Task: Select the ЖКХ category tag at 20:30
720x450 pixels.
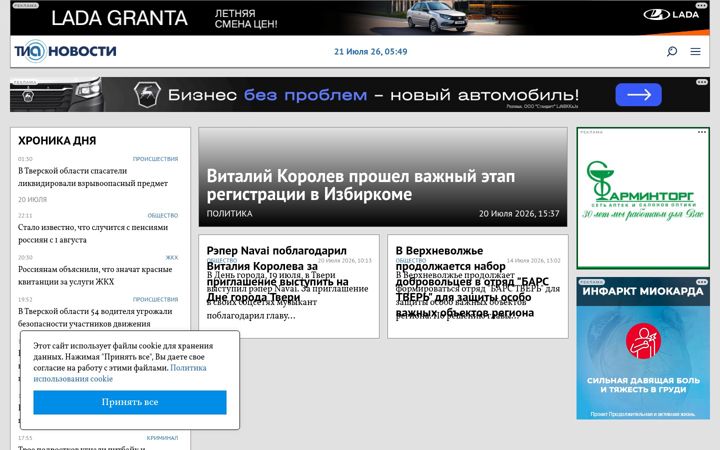Action: 172,258
